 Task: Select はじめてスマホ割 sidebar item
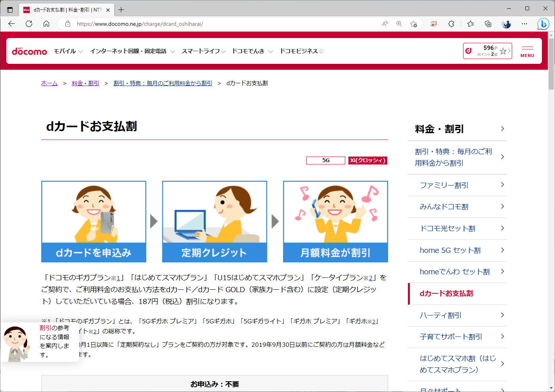click(457, 364)
